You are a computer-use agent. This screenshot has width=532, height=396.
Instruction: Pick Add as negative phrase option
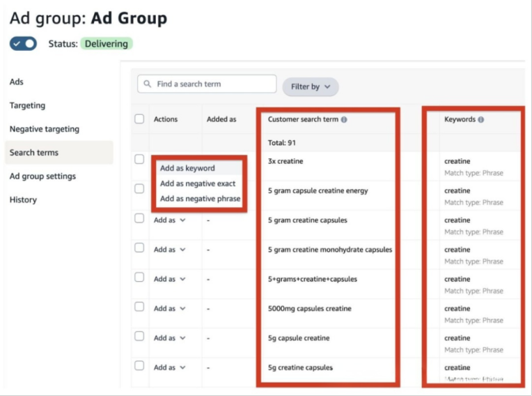pos(200,199)
